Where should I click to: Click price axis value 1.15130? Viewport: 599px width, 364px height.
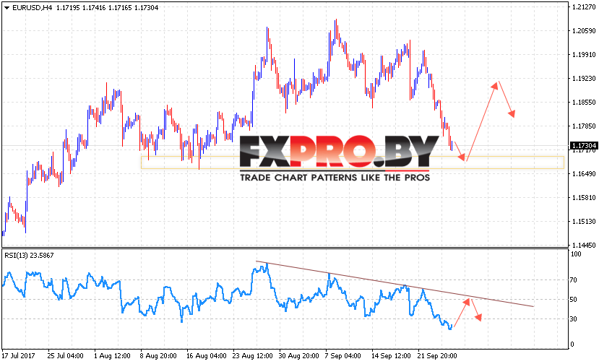(584, 222)
